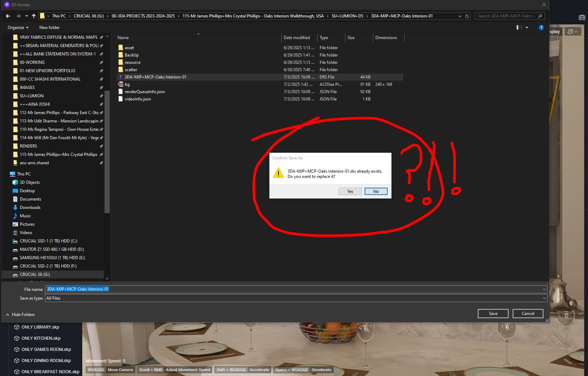The height and width of the screenshot is (376, 588).
Task: Click the Up one level arrow icon
Action: pos(34,16)
